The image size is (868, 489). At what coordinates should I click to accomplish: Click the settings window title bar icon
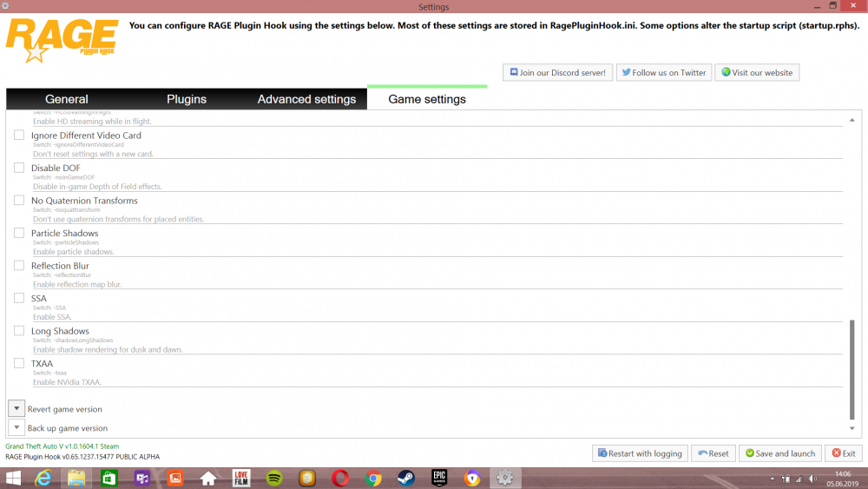5,6
